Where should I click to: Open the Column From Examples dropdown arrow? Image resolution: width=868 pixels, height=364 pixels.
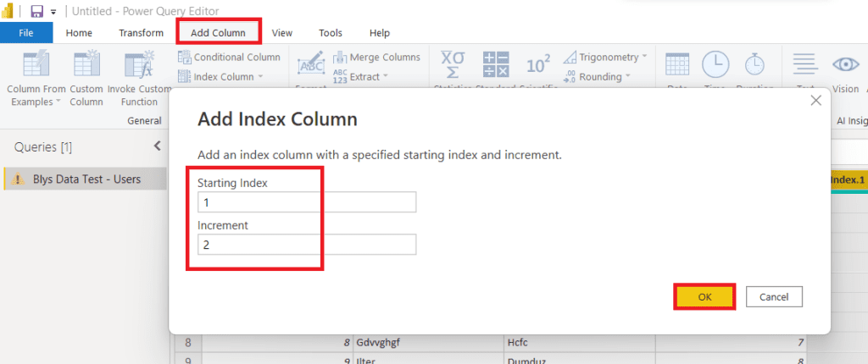tap(58, 102)
